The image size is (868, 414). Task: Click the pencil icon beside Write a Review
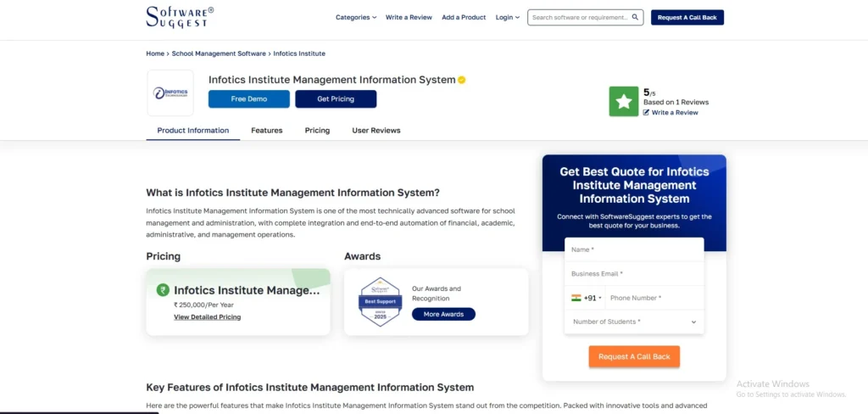646,113
